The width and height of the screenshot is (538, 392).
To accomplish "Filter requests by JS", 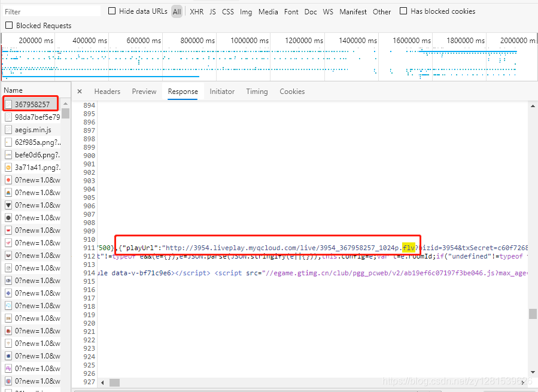I will point(212,12).
